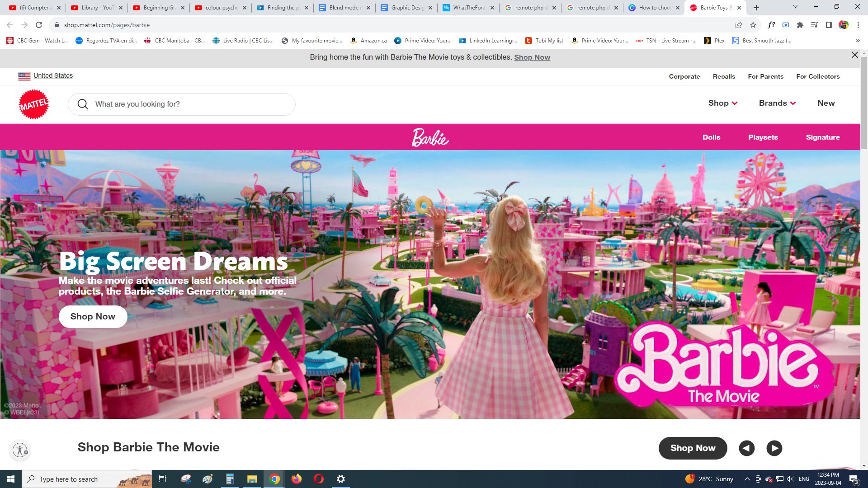Reload the page
868x488 pixels.
(39, 25)
